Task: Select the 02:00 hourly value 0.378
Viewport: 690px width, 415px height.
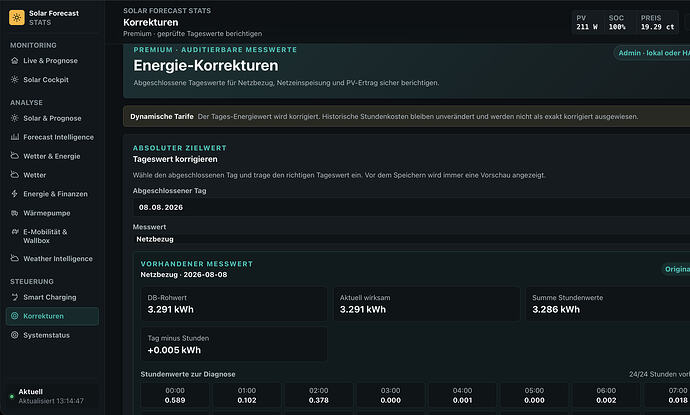Action: pyautogui.click(x=319, y=395)
